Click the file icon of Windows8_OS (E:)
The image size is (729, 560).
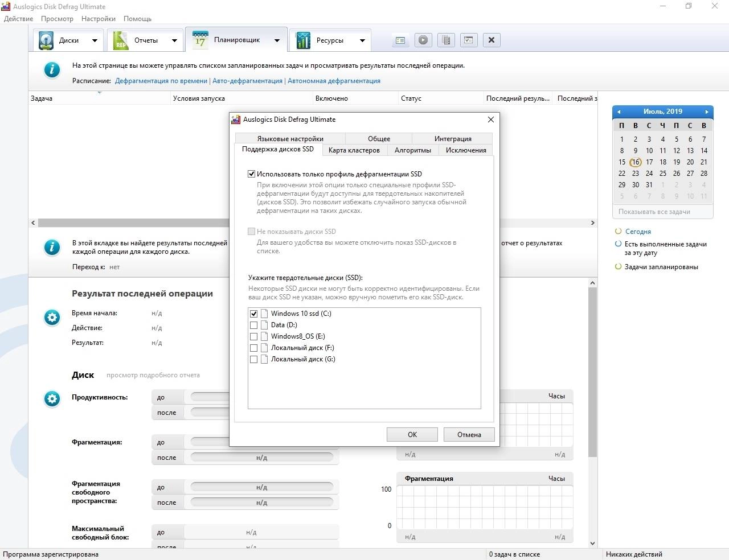tap(264, 336)
